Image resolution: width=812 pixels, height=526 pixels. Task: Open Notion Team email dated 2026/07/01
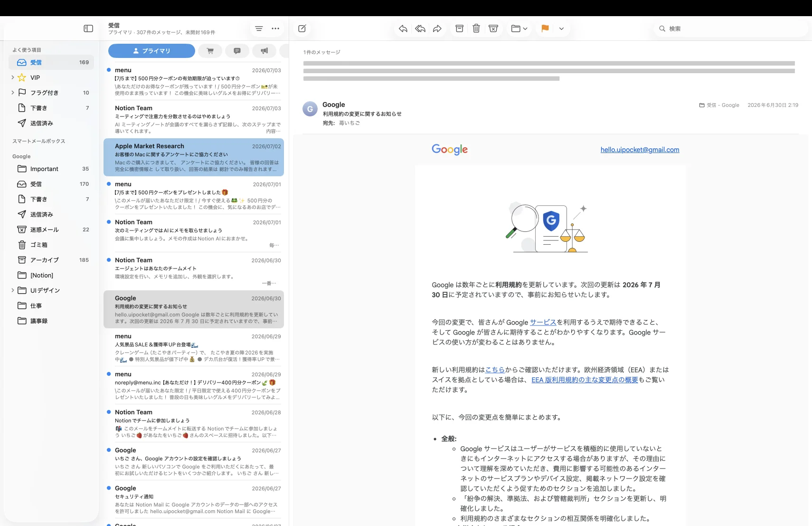coord(194,233)
